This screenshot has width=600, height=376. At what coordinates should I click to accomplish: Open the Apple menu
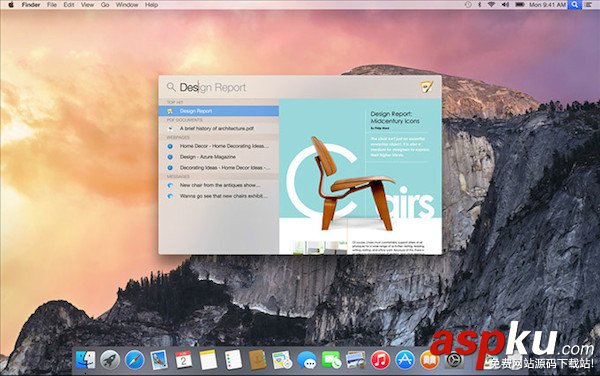tap(11, 5)
